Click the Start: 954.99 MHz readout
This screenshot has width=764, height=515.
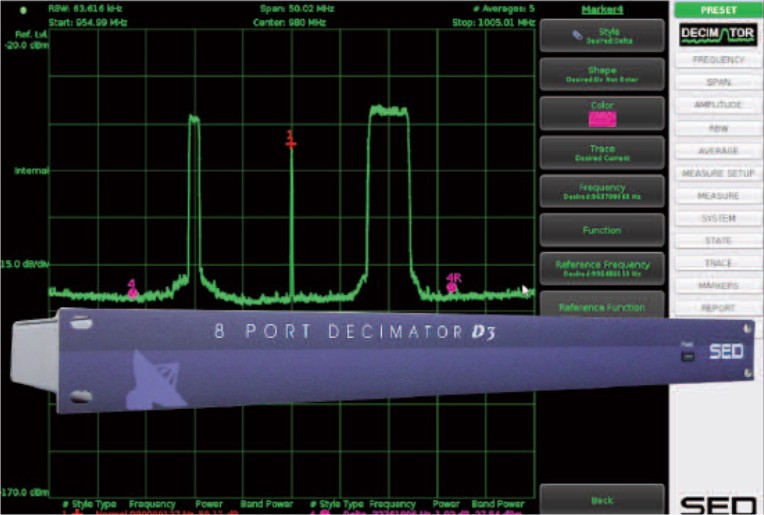click(x=88, y=22)
